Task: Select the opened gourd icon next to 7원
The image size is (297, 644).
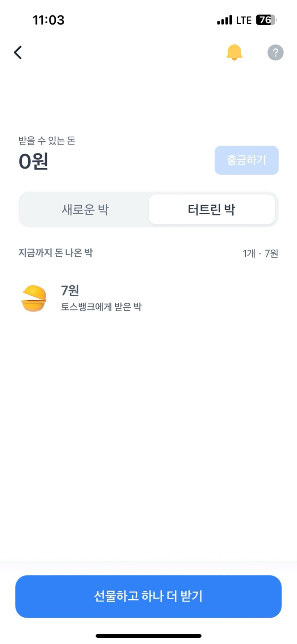Action: pos(34,298)
